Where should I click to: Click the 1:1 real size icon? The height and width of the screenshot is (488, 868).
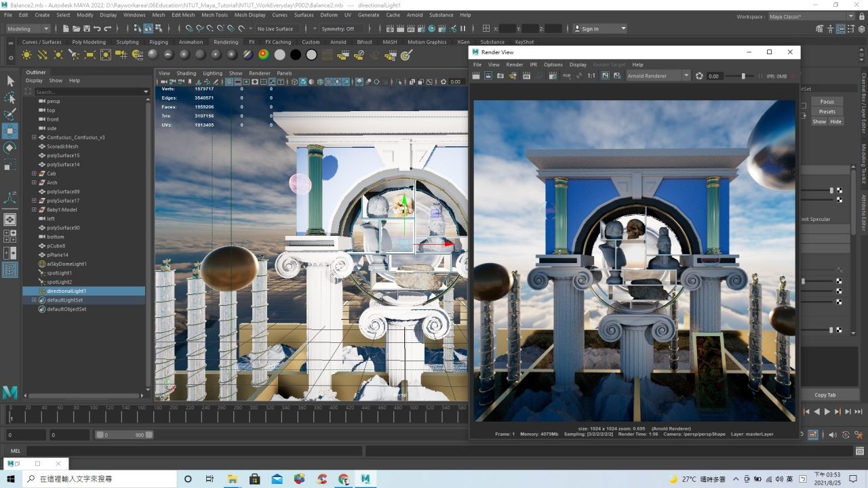coord(591,76)
